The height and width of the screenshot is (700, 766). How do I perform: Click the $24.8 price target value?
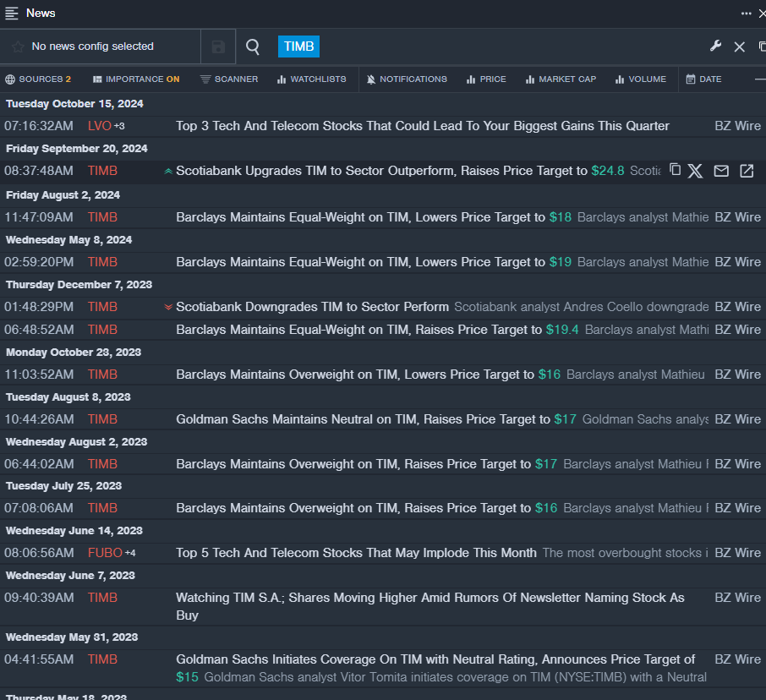(x=608, y=171)
